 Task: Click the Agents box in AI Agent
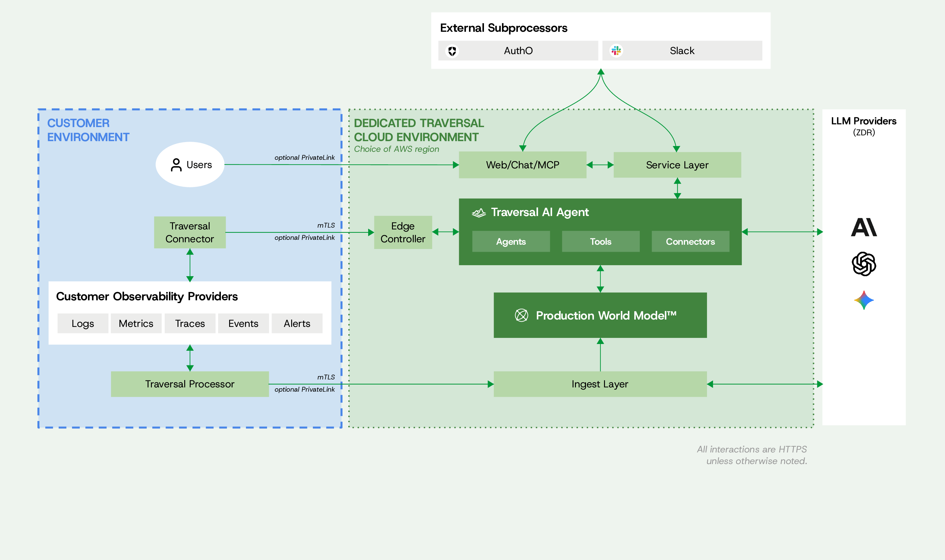point(511,242)
